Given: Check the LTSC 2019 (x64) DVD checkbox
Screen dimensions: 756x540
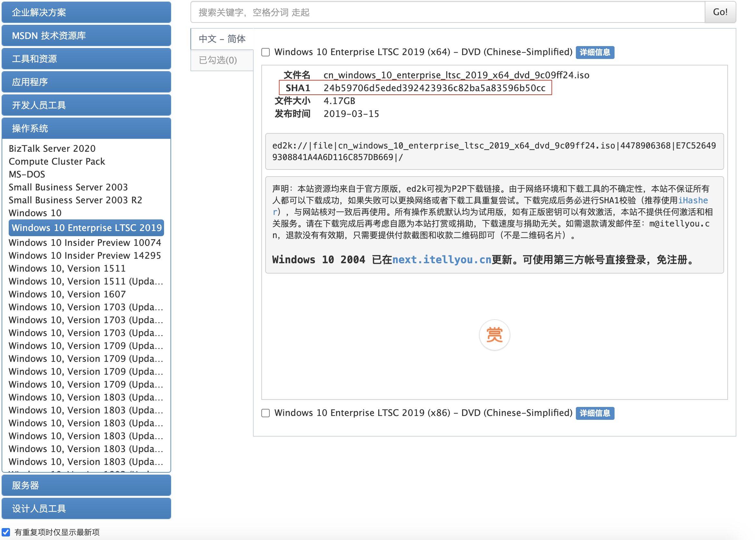Looking at the screenshot, I should coord(265,52).
